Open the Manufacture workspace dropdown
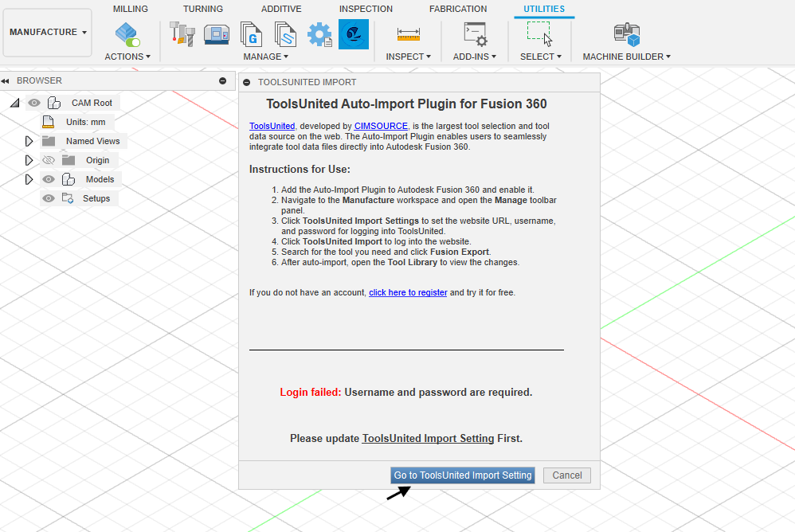This screenshot has width=795, height=532. [x=47, y=32]
